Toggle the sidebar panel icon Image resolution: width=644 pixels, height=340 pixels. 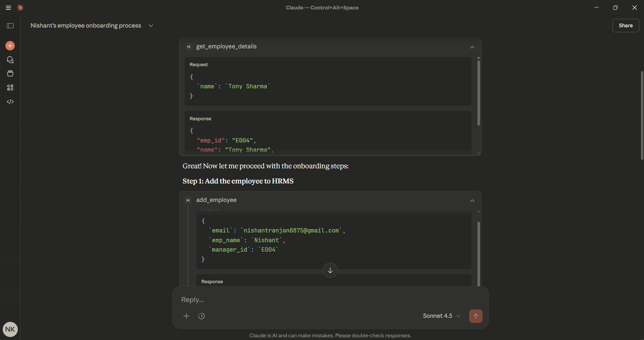tap(10, 26)
